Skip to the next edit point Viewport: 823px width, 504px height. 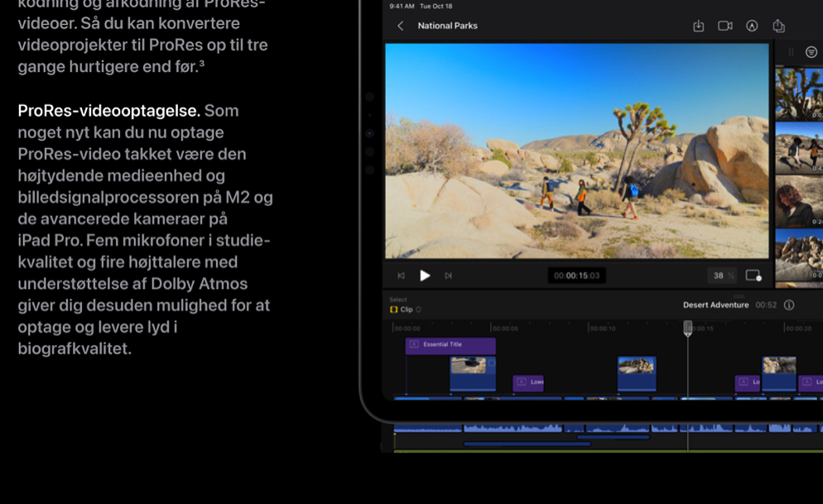click(x=448, y=276)
